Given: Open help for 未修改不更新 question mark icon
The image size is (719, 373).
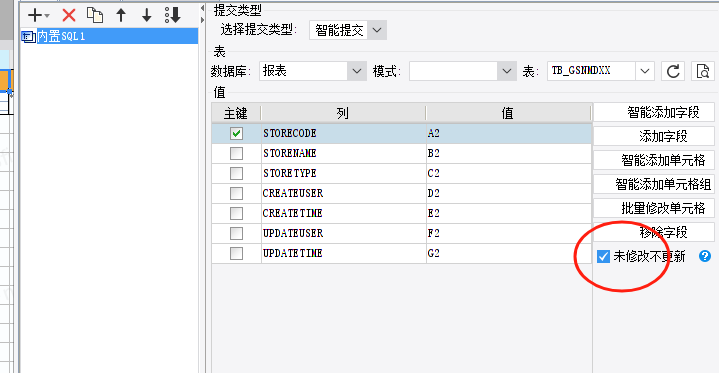Looking at the screenshot, I should pyautogui.click(x=705, y=256).
